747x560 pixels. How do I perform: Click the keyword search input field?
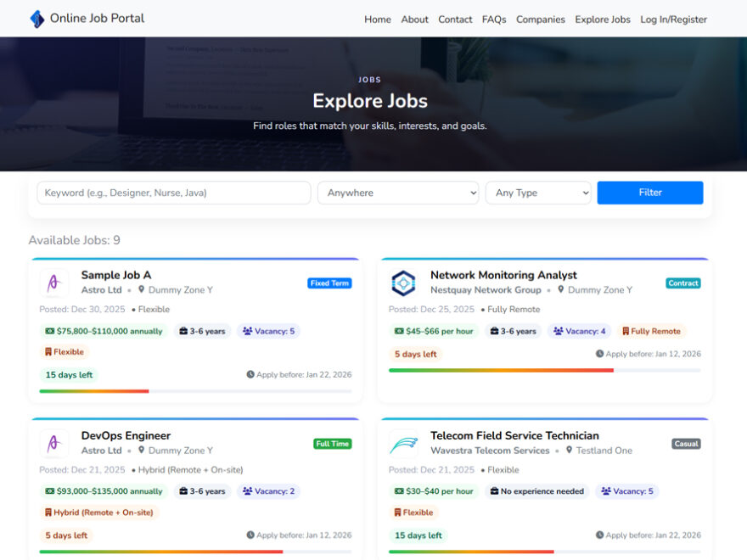click(173, 193)
